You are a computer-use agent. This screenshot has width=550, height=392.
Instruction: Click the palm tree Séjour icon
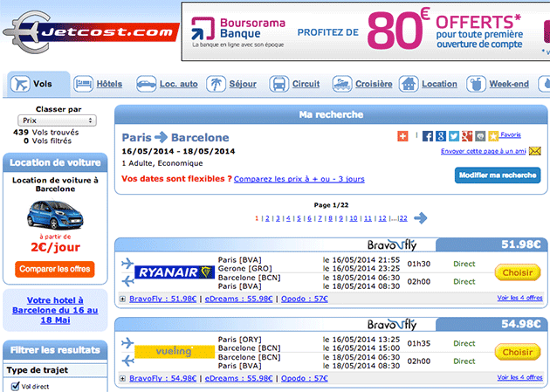pos(216,84)
